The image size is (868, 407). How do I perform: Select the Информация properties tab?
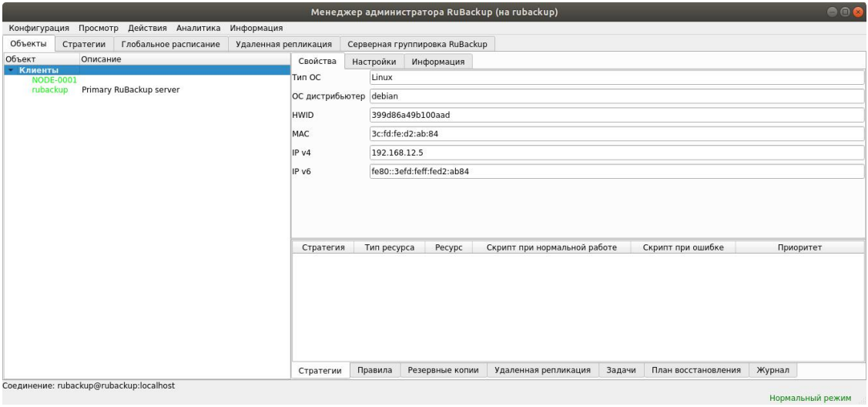(438, 62)
